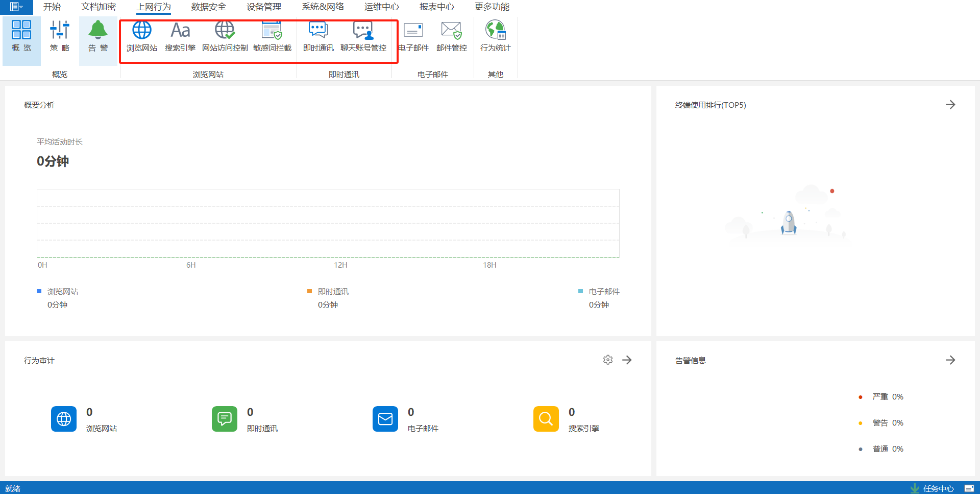Open the 即时通讯 chat icon in ribbon
980x494 pixels.
click(318, 36)
